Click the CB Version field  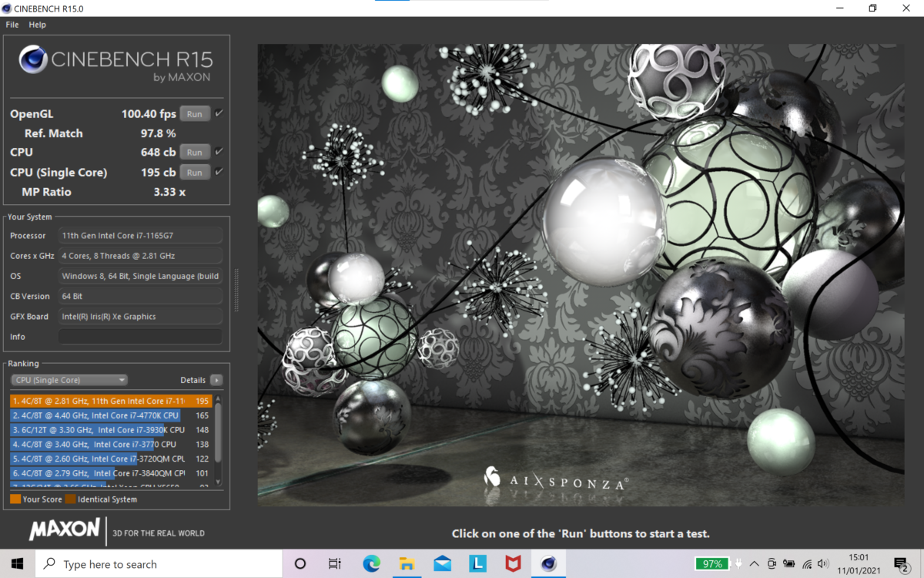(140, 296)
